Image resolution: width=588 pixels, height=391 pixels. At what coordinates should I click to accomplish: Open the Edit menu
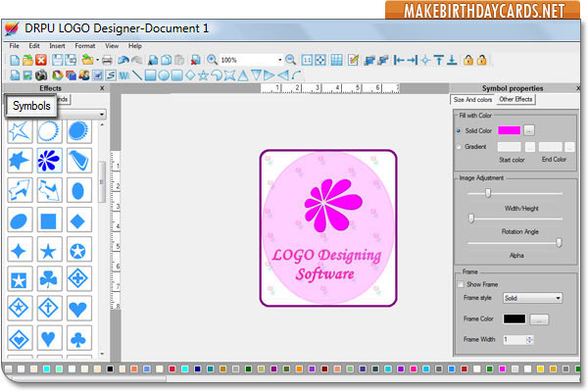[x=34, y=46]
